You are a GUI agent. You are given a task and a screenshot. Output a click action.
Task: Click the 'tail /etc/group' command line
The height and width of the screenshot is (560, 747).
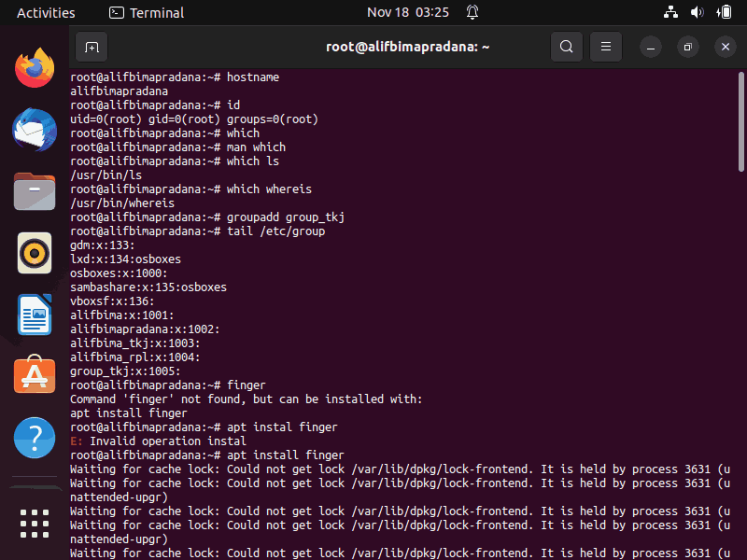point(198,231)
